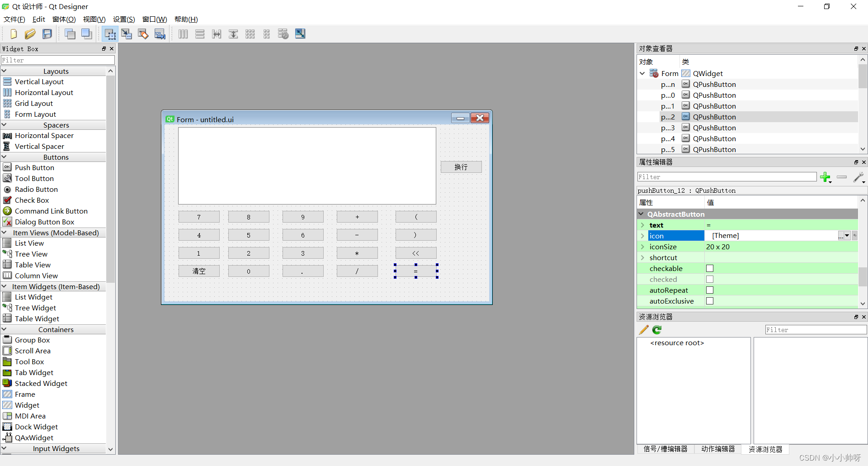Open the property editor wrench configure icon

pyautogui.click(x=859, y=177)
